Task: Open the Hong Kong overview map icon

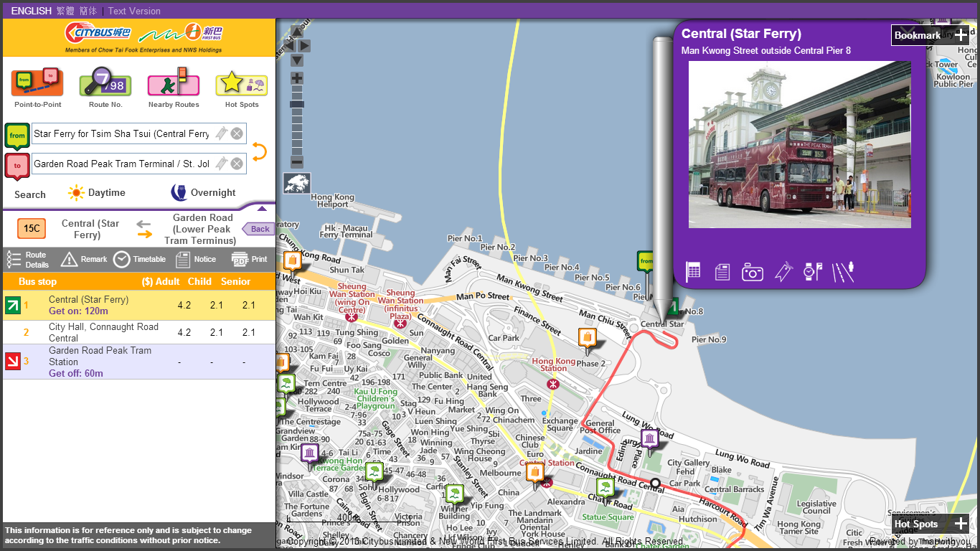Action: 297,183
